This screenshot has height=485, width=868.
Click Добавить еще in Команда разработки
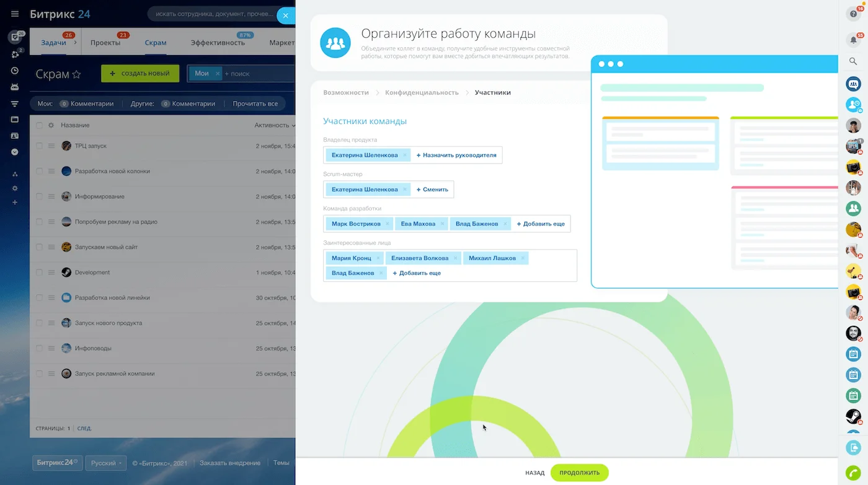[x=540, y=224]
